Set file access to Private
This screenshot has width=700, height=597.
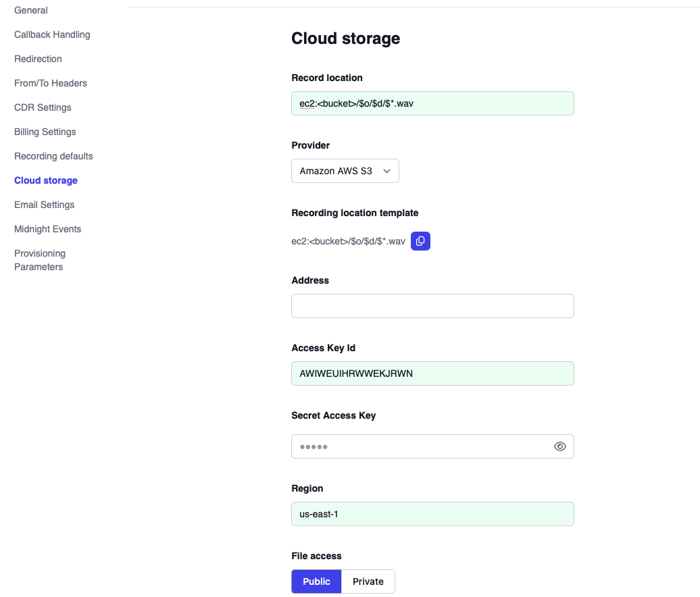[368, 581]
